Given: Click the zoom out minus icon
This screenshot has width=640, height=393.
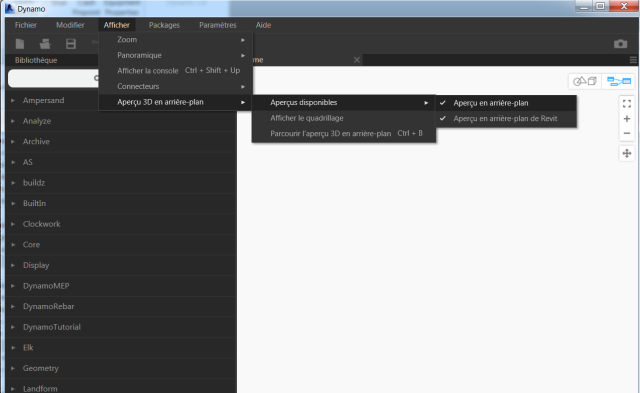Looking at the screenshot, I should click(627, 133).
